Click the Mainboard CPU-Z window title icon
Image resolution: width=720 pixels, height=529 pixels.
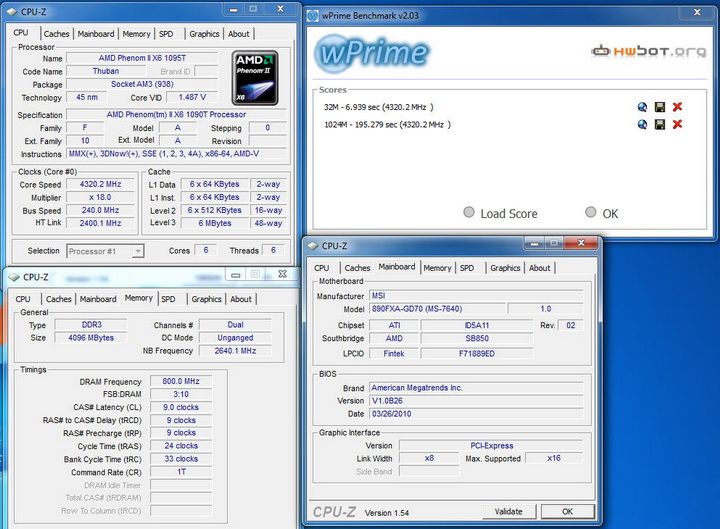click(313, 246)
